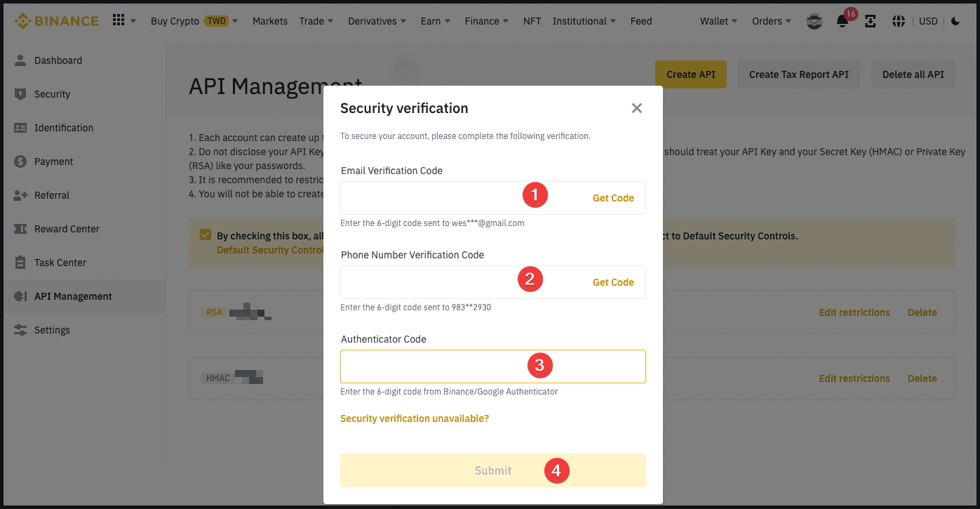Open the notifications bell icon
This screenshot has width=980, height=509.
click(x=843, y=22)
